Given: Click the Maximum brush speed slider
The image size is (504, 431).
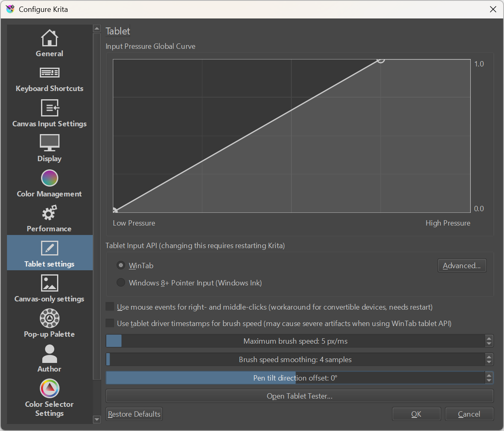Looking at the screenshot, I should point(296,341).
